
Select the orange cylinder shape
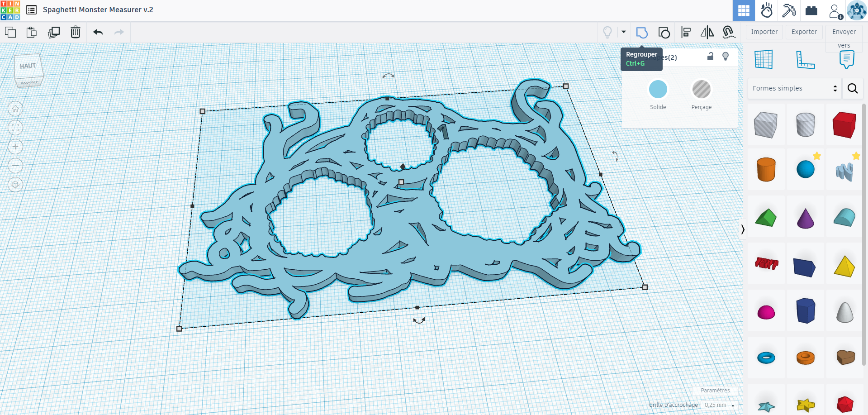766,170
